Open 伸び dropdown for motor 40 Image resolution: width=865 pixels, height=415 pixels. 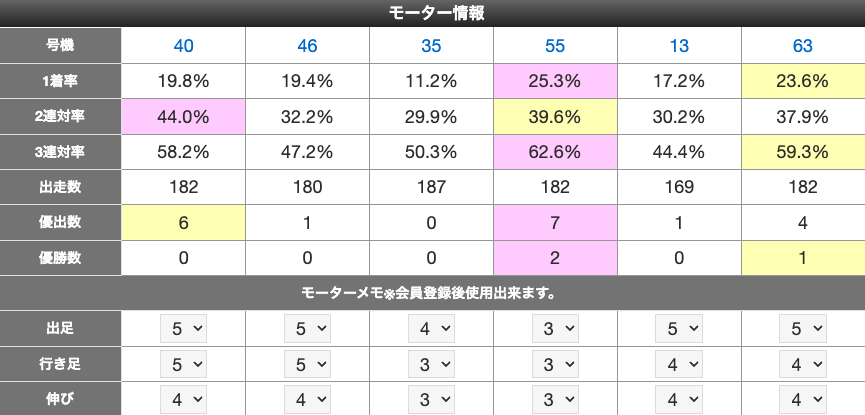pyautogui.click(x=183, y=398)
